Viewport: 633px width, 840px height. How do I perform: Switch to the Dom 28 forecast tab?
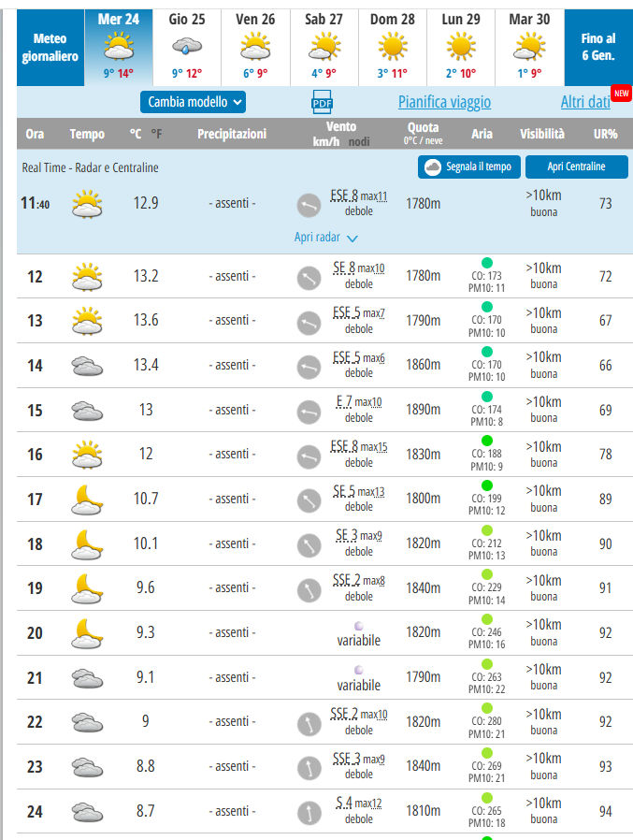tap(392, 47)
